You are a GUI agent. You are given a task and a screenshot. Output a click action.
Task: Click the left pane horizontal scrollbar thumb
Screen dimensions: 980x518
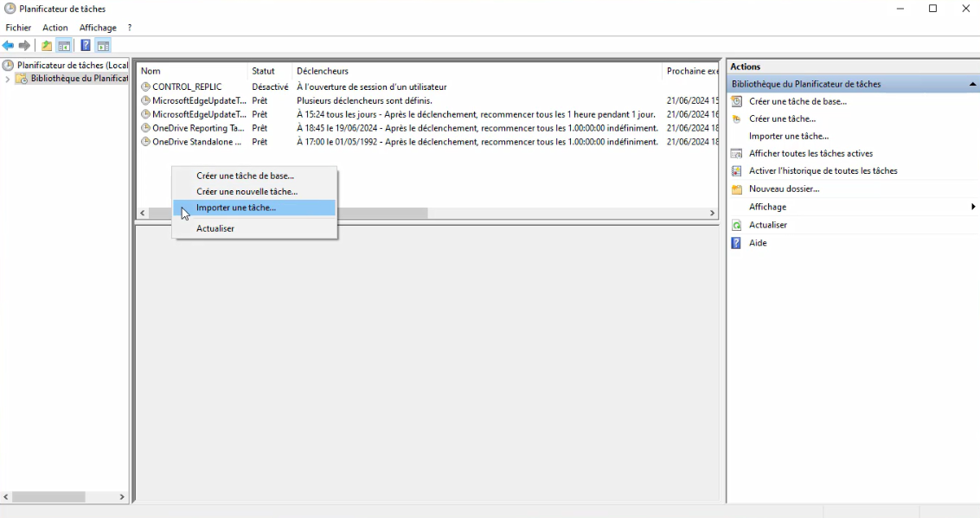tap(48, 497)
